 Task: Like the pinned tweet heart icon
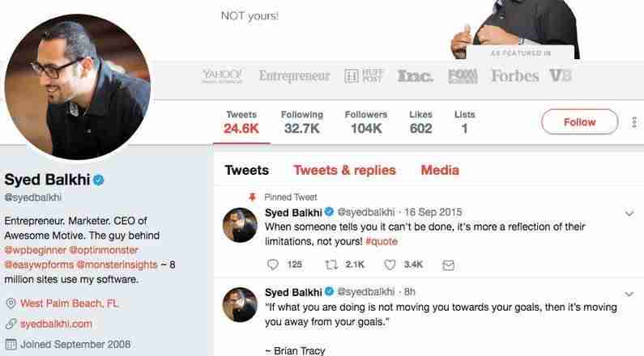[x=390, y=265]
